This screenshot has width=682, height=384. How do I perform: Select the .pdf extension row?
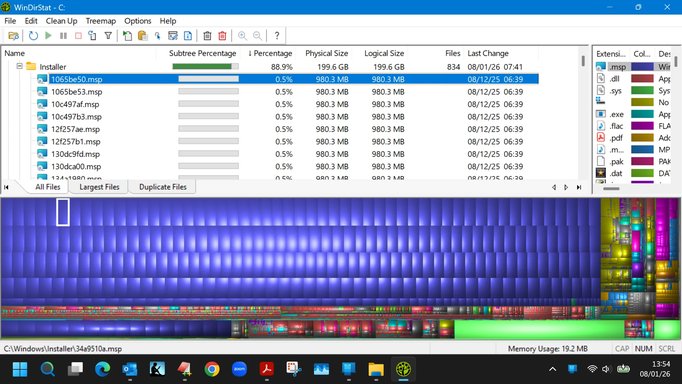pyautogui.click(x=633, y=138)
